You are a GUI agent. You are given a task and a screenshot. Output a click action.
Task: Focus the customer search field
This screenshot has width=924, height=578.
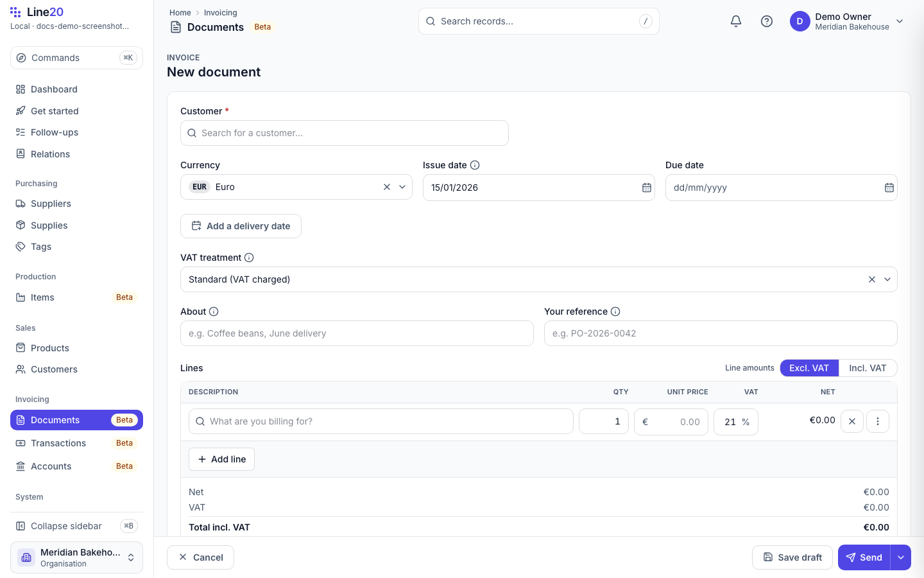point(345,133)
